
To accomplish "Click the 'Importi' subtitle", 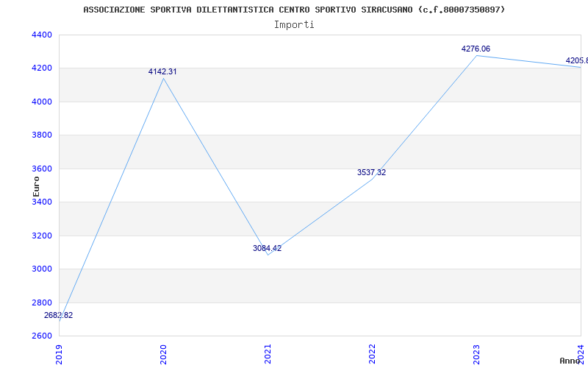I will [294, 25].
